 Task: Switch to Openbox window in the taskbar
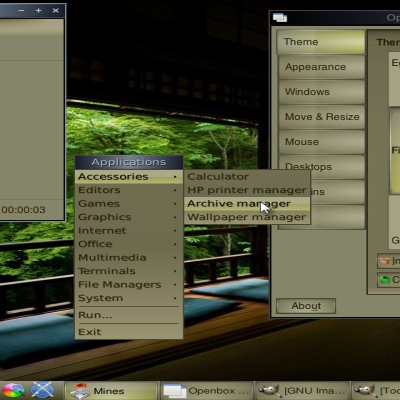(207, 391)
